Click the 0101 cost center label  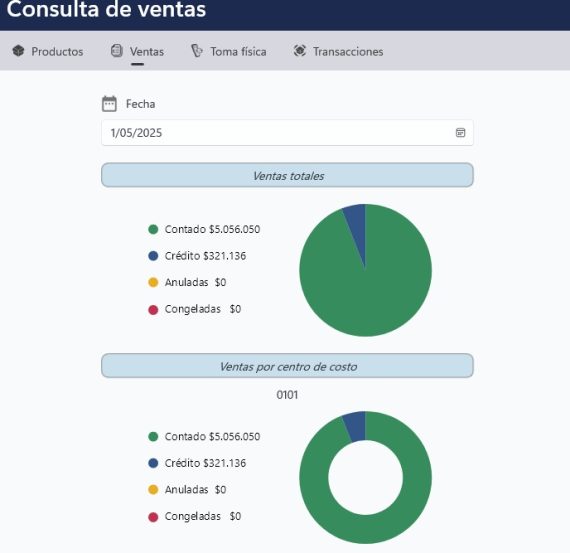287,395
